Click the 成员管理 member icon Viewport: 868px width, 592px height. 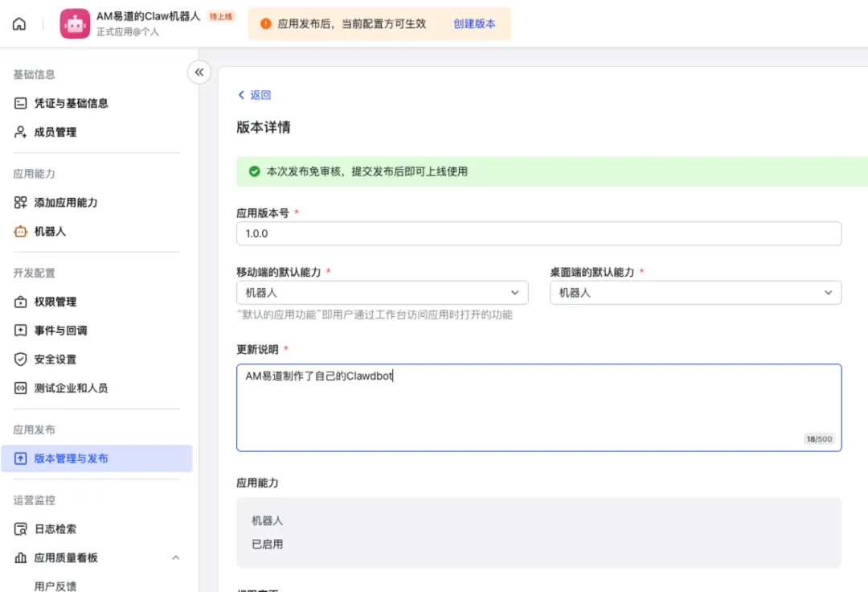tap(21, 132)
